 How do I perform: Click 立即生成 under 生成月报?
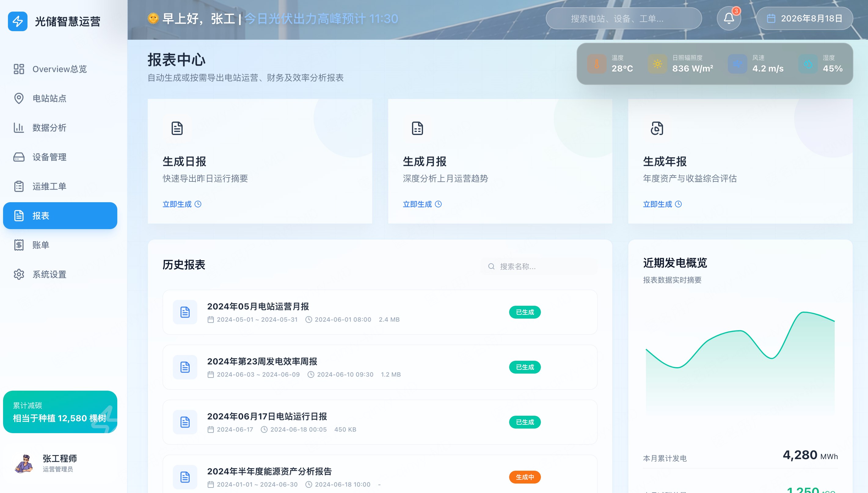[x=422, y=204]
